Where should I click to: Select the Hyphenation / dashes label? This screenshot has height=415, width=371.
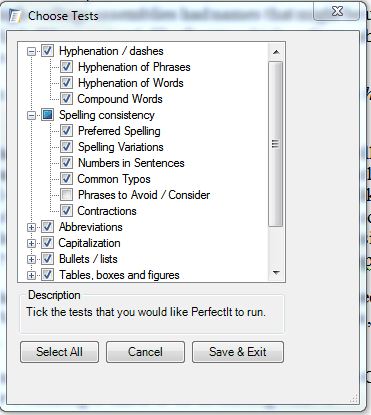point(111,51)
